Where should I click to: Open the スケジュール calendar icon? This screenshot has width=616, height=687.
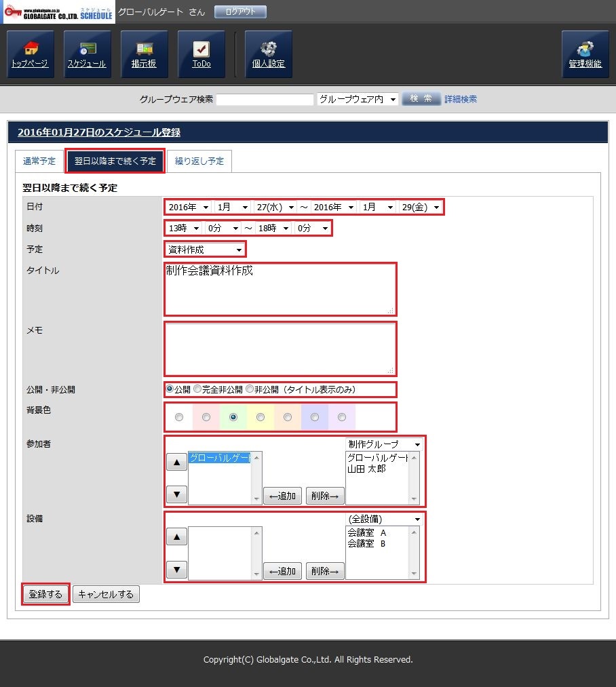click(x=87, y=54)
